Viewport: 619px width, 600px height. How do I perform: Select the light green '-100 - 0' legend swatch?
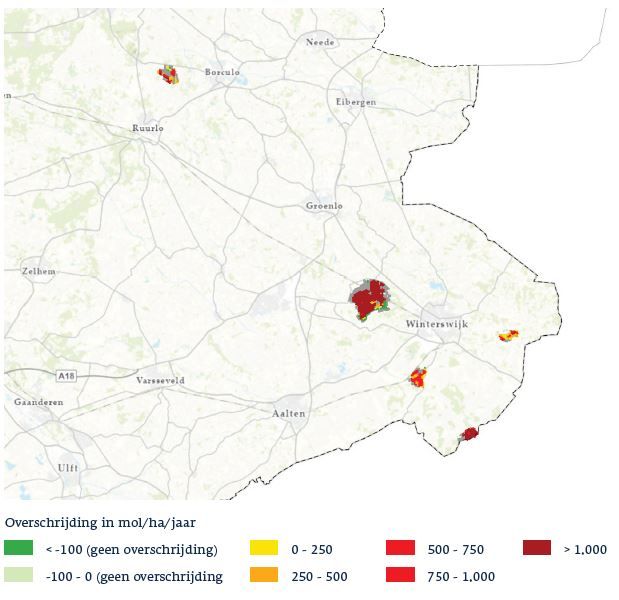point(19,575)
